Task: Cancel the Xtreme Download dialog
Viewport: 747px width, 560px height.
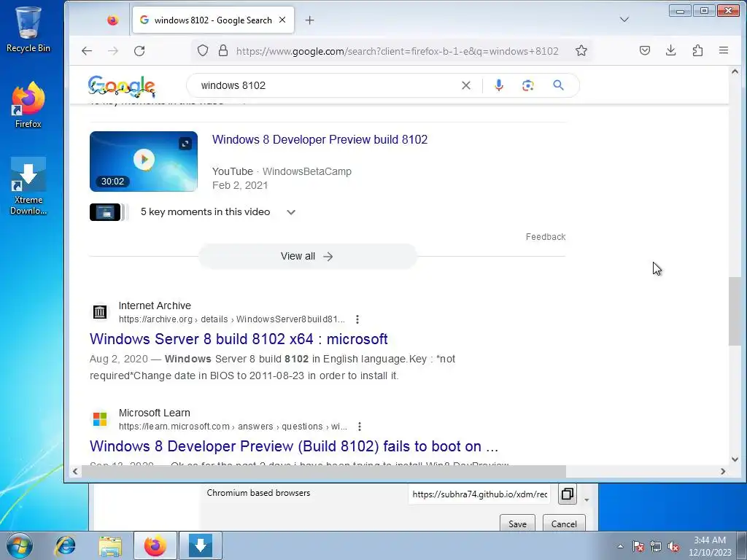Action: 564,524
